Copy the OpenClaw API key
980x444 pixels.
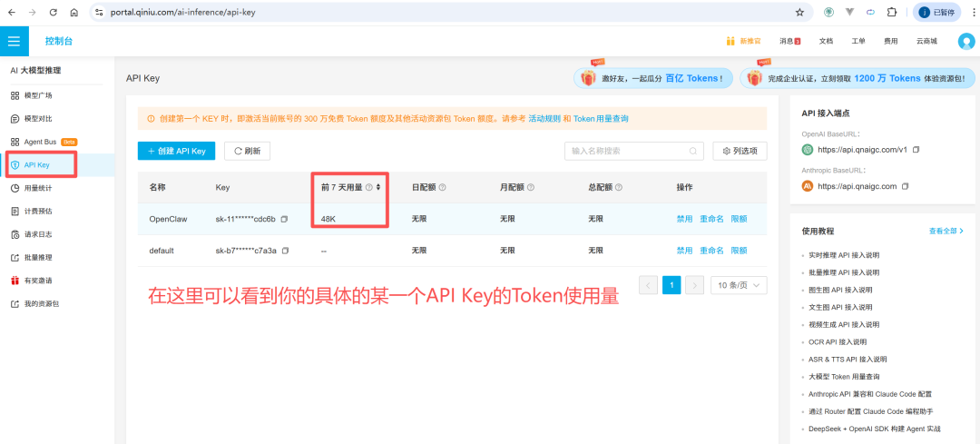[x=284, y=219]
